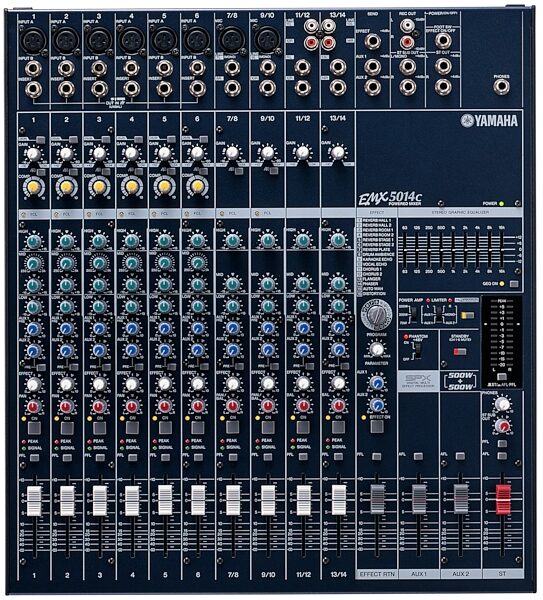Flip the POWER AMP wattage selector switch
This screenshot has width=543, height=600.
414,313
